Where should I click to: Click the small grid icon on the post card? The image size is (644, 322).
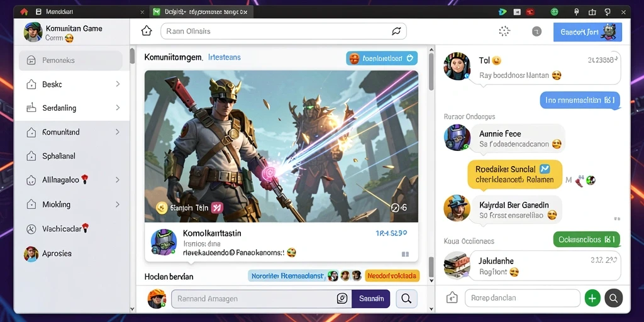tap(405, 254)
